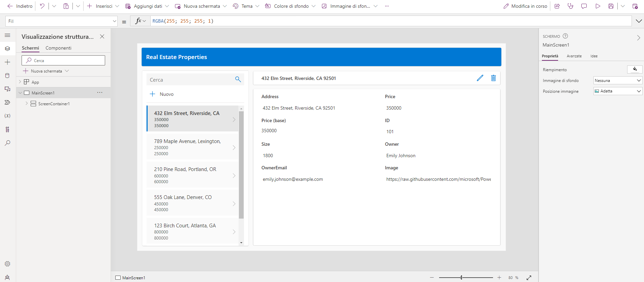Open the Inserisci menu
This screenshot has width=644, height=282.
(x=103, y=6)
